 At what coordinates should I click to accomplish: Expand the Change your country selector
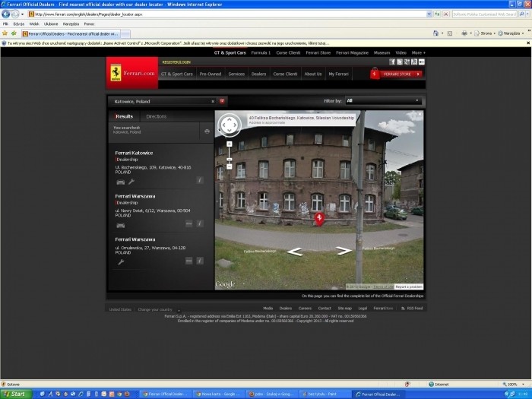[x=156, y=309]
